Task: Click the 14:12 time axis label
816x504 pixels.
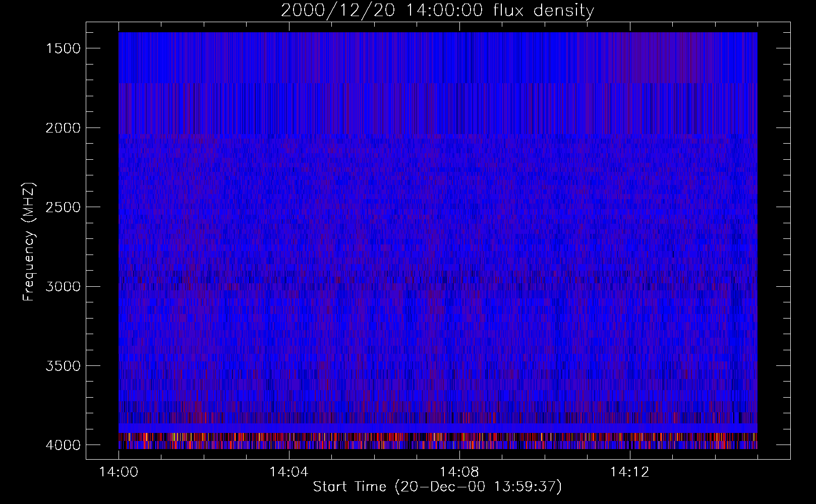Action: point(629,472)
